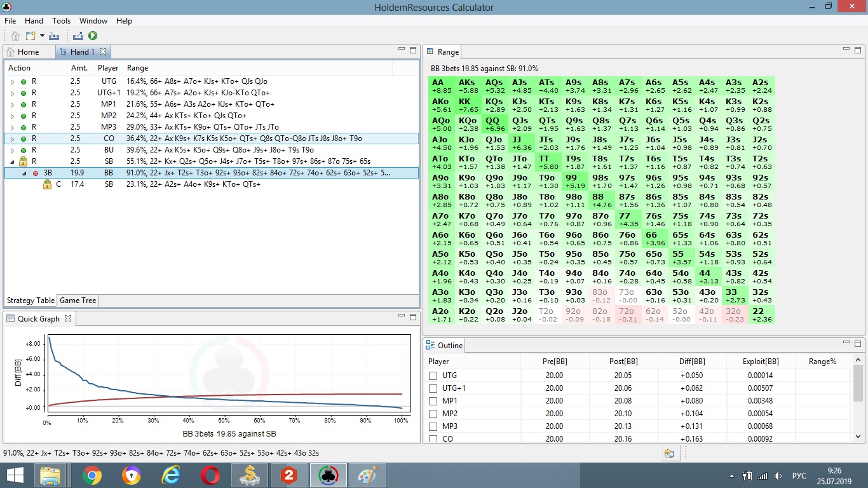Select the 72o cell in range grid
Screen dimensions: 868x488
pos(628,315)
